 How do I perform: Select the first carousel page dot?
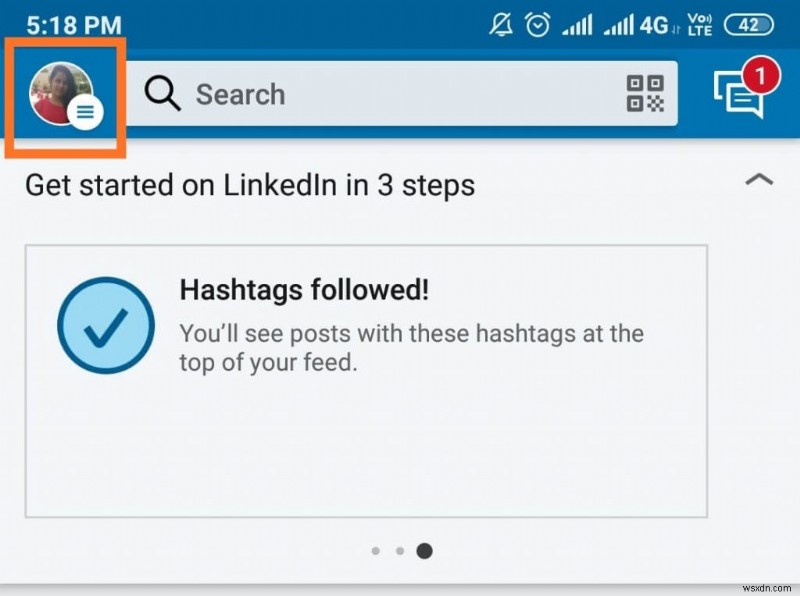(x=376, y=551)
